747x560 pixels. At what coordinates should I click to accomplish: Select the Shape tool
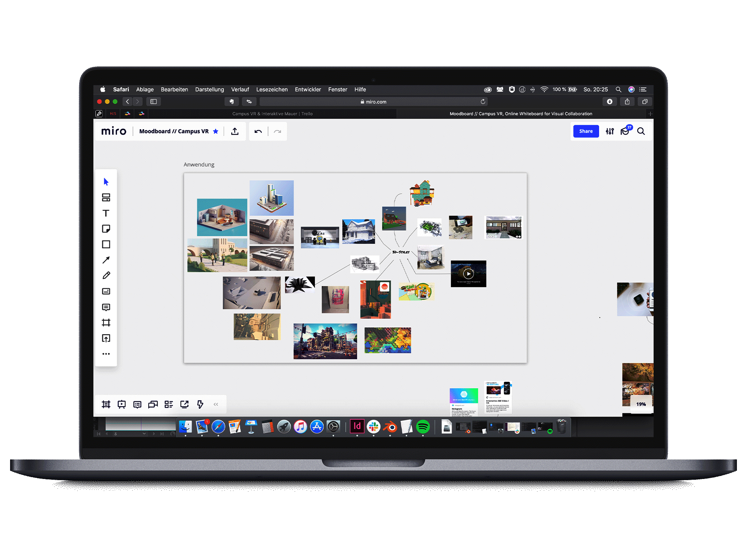click(x=106, y=244)
